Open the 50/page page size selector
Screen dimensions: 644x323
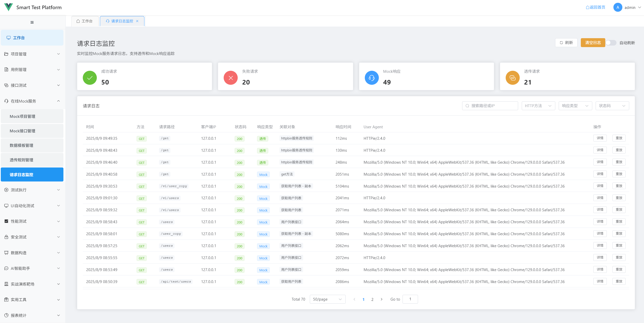pos(327,299)
